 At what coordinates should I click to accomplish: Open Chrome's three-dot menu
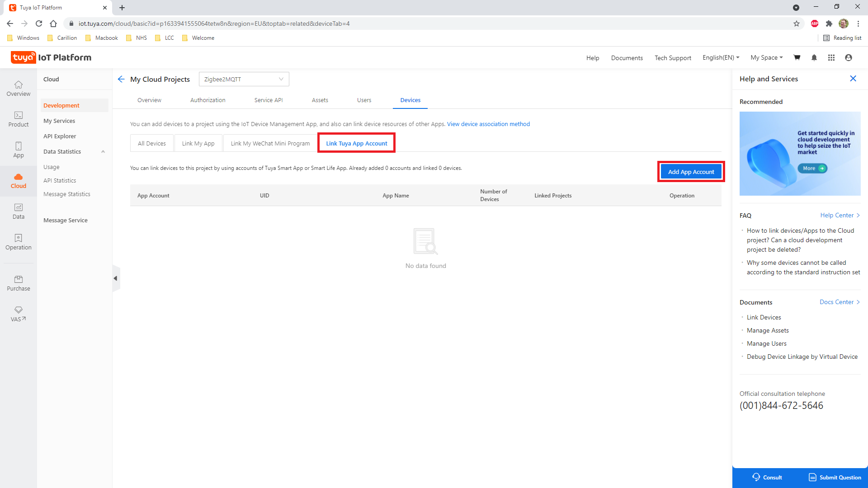tap(858, 23)
